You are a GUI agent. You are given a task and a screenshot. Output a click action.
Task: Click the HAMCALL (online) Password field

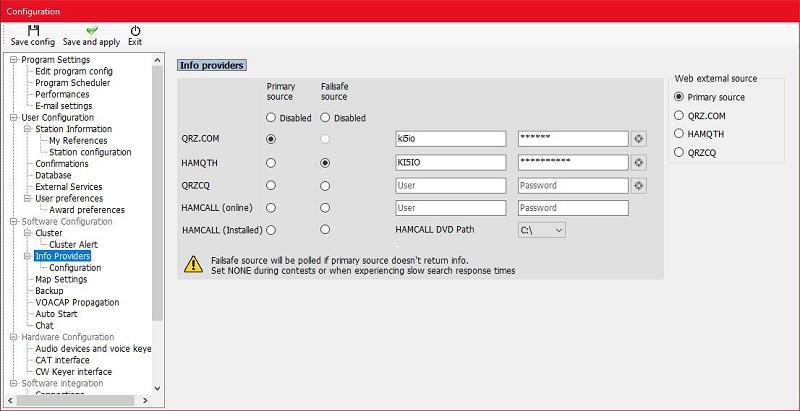(x=573, y=208)
